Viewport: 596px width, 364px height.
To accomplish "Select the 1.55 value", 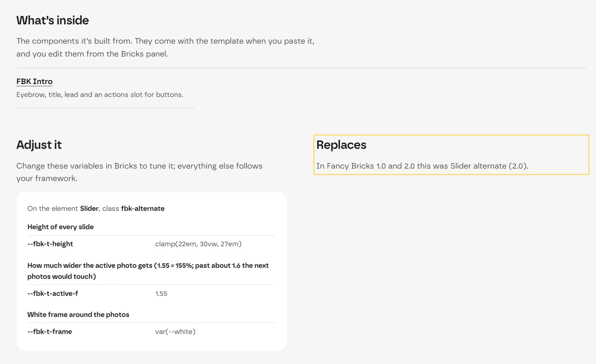I will click(161, 293).
